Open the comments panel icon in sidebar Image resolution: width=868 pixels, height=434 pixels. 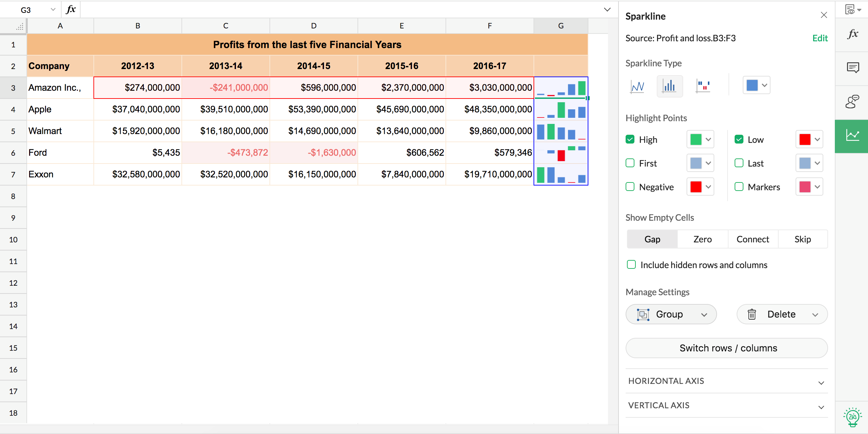(x=852, y=68)
